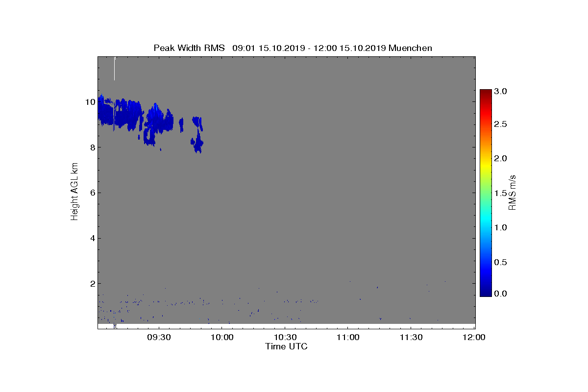Click the colorbar value 0.5
The width and height of the screenshot is (588, 392).
(x=501, y=262)
